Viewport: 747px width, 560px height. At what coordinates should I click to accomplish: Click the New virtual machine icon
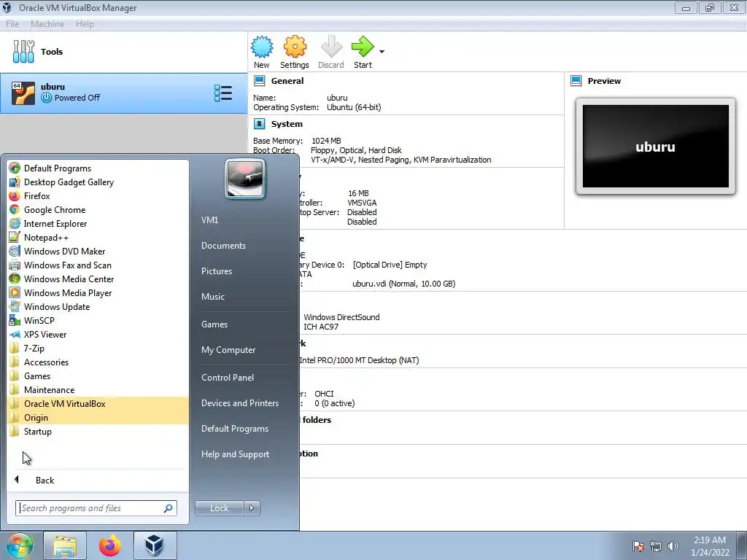262,47
